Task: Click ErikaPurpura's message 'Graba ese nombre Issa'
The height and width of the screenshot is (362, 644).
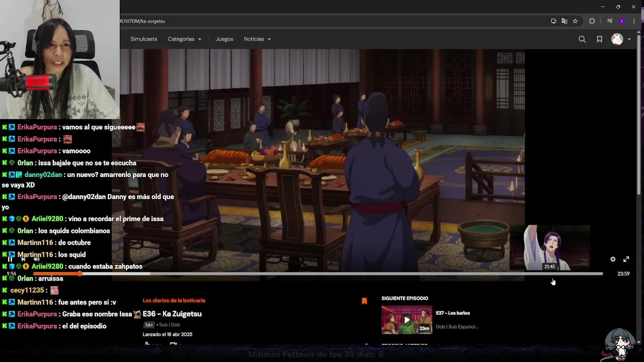Action: [x=97, y=314]
